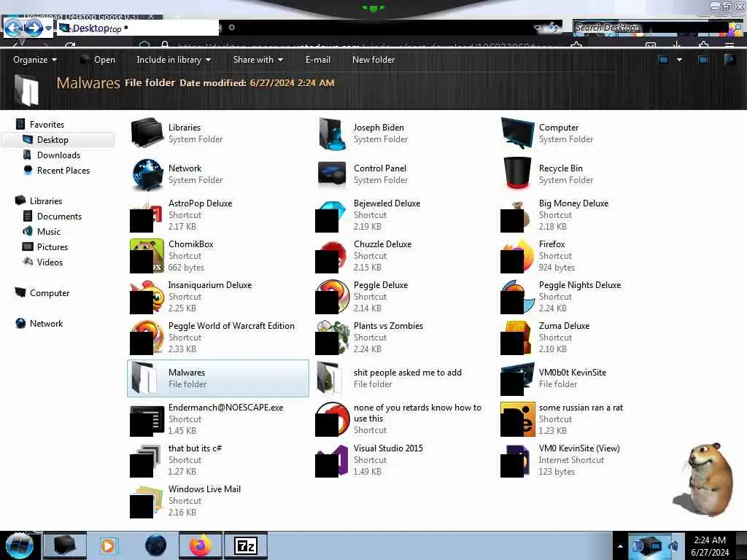Select the Chuzzle Deluxe shortcut icon
The image size is (747, 560).
[331, 257]
